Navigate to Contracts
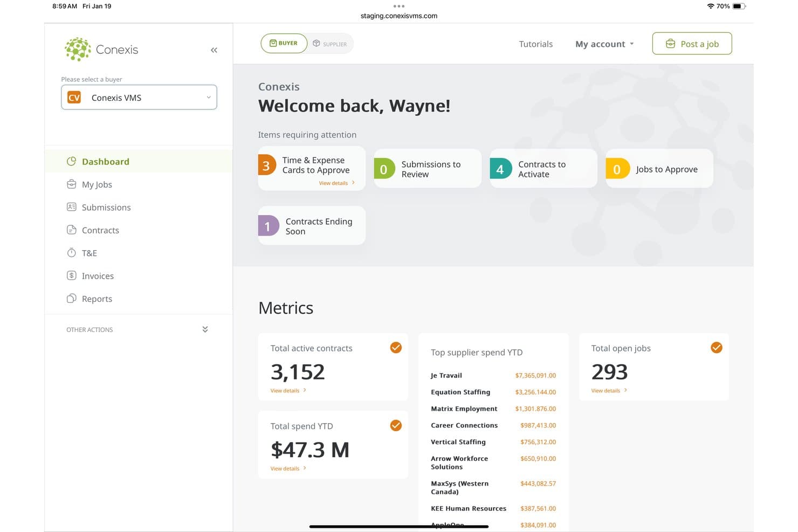798x532 pixels. (139, 230)
